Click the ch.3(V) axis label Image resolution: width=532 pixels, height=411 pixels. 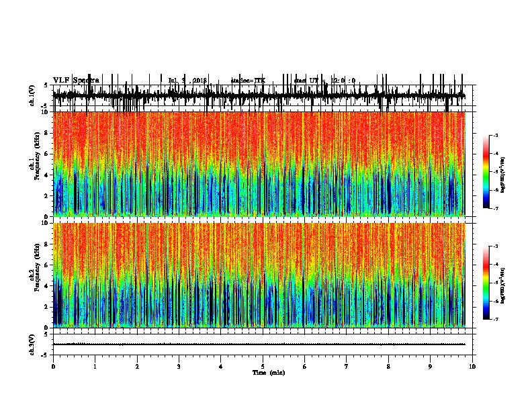[32, 345]
